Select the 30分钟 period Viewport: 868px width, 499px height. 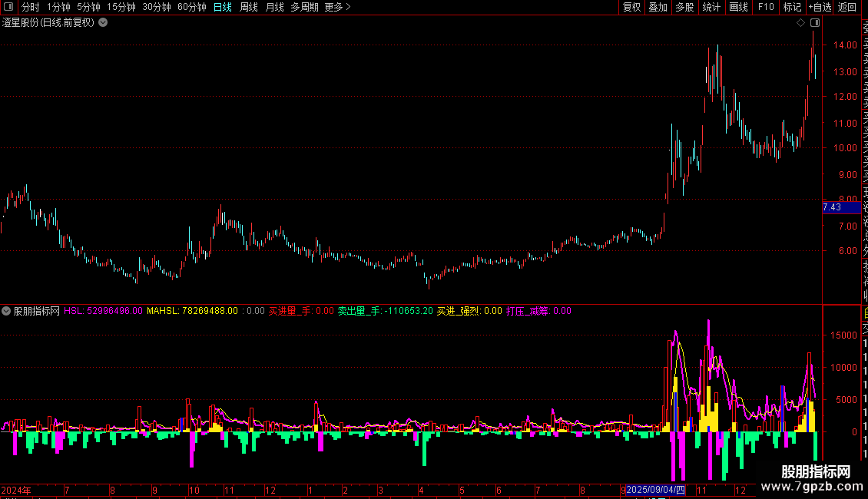pyautogui.click(x=157, y=7)
